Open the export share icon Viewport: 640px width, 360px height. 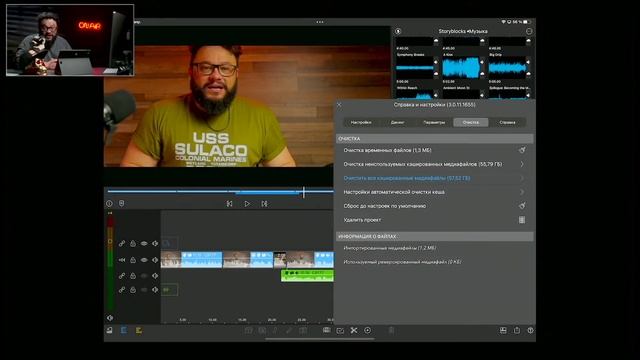point(517,330)
